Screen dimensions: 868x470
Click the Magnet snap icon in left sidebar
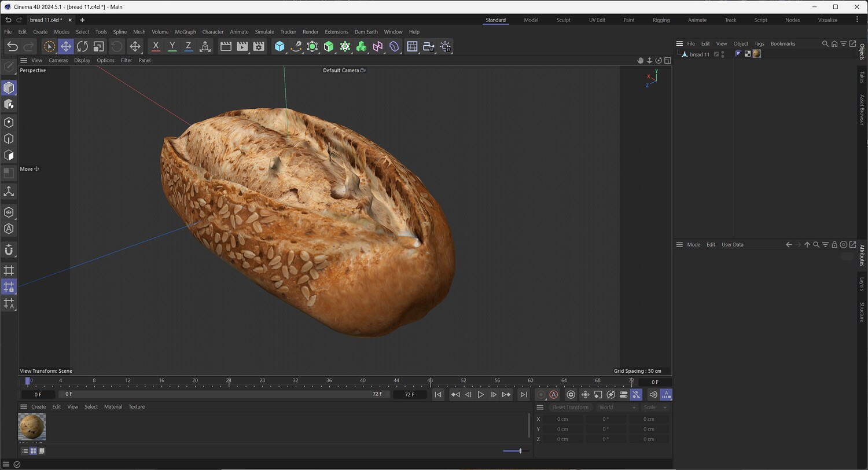[9, 250]
